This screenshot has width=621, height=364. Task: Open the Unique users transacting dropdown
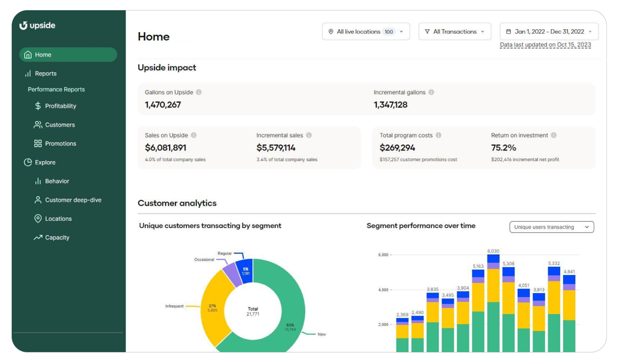pos(552,227)
